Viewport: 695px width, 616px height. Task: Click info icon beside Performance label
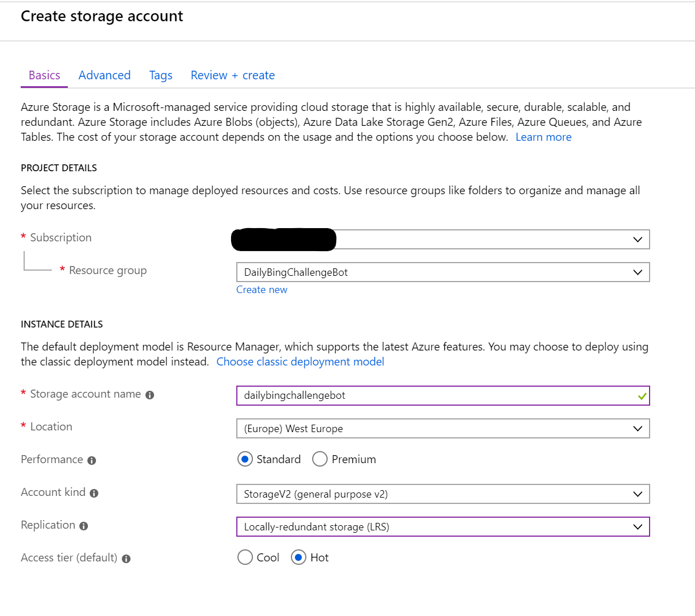92,461
